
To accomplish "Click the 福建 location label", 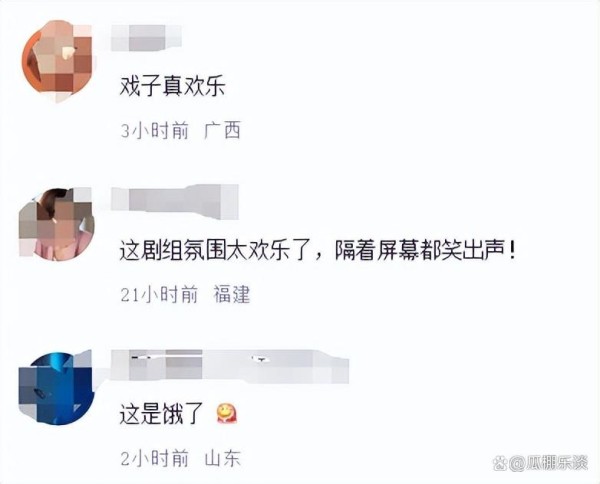I will (232, 294).
